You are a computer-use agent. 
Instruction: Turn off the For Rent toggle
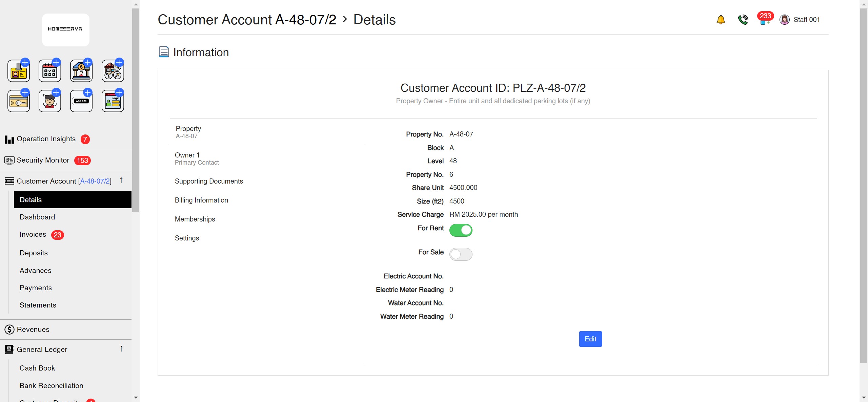(461, 230)
